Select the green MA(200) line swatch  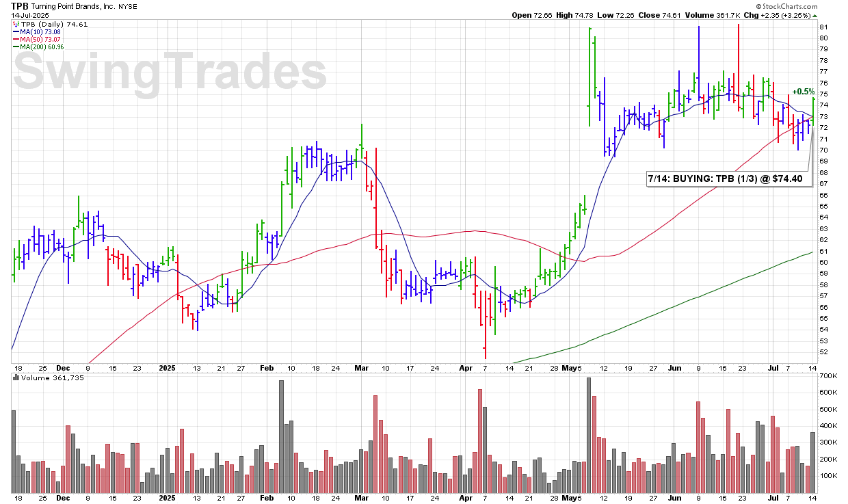tap(15, 47)
